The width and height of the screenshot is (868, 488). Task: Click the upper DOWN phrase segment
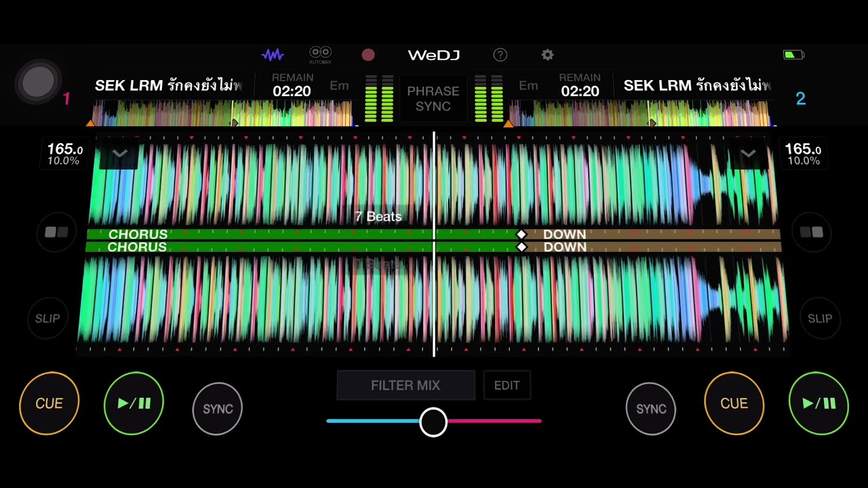(652, 235)
